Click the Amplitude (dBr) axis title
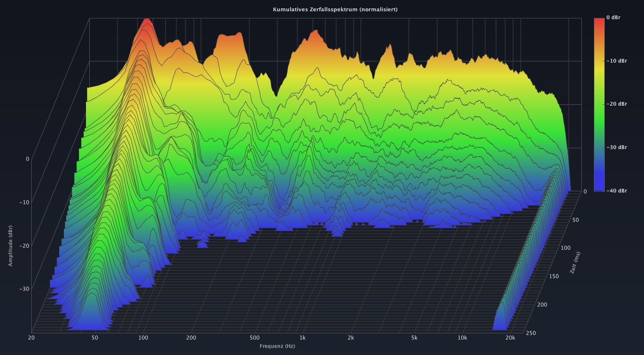644x355 pixels. point(10,246)
